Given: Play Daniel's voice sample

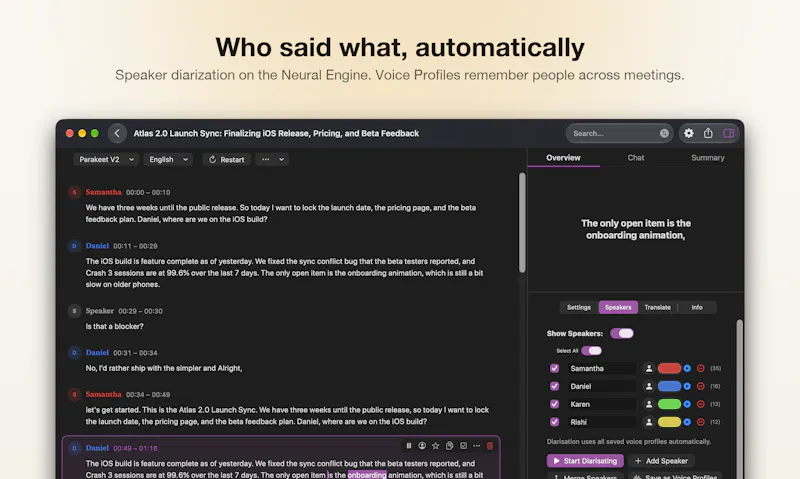Looking at the screenshot, I should [x=687, y=386].
